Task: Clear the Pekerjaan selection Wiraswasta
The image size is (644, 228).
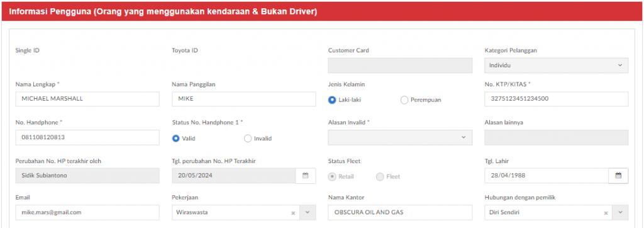Action: coord(293,213)
